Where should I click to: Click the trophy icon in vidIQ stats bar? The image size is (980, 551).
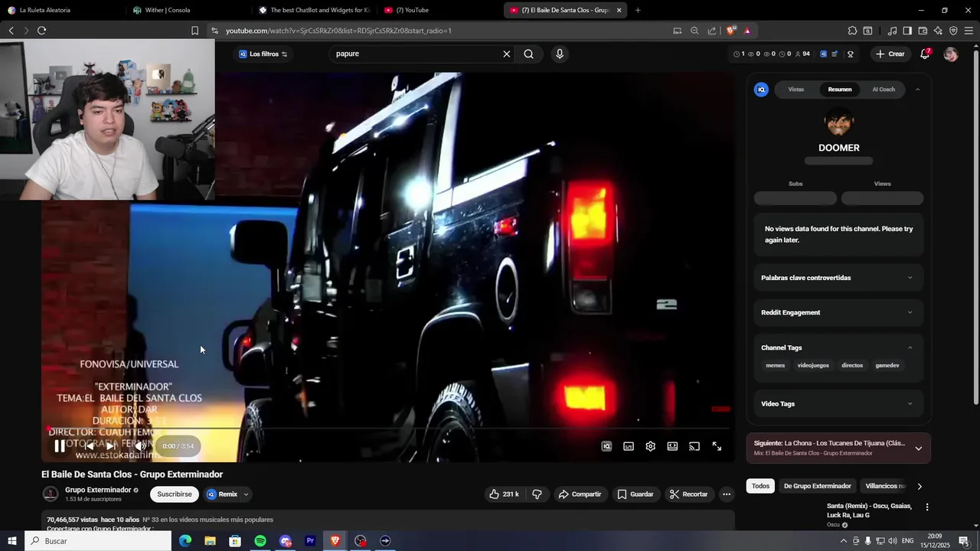pyautogui.click(x=851, y=54)
